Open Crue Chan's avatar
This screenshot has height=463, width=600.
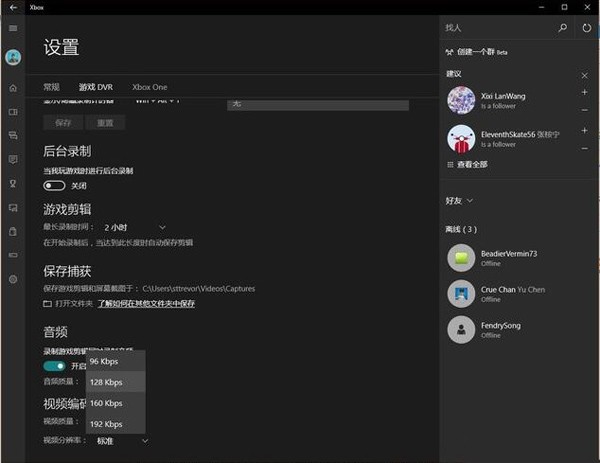click(461, 293)
